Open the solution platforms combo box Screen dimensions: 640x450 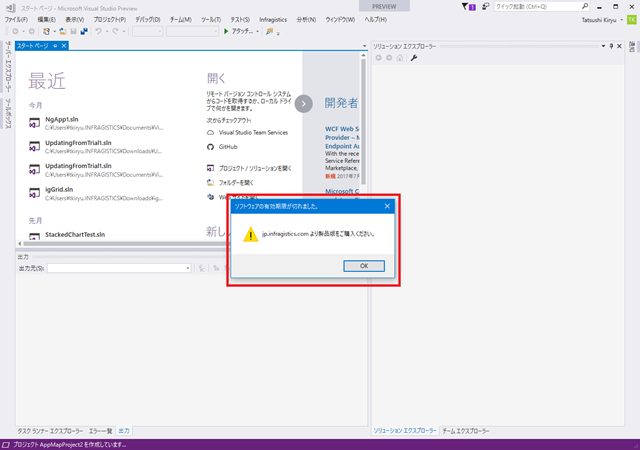(x=192, y=31)
